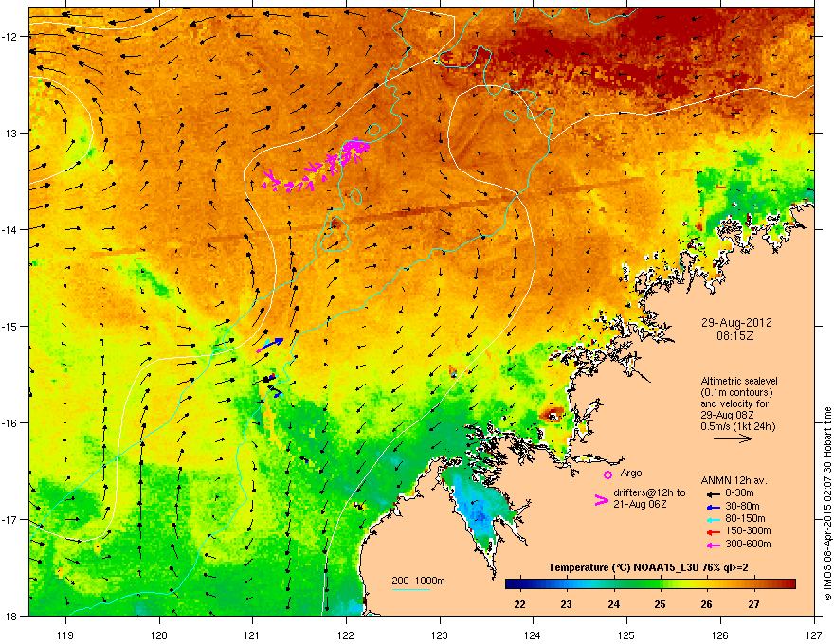
Task: Click the blue 30-80m ANMN arrow symbol
Action: 713,507
